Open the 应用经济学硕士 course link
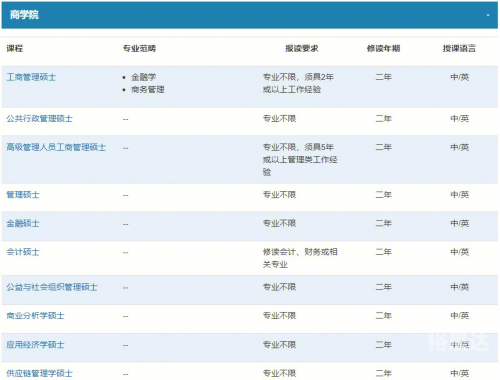 coord(35,344)
